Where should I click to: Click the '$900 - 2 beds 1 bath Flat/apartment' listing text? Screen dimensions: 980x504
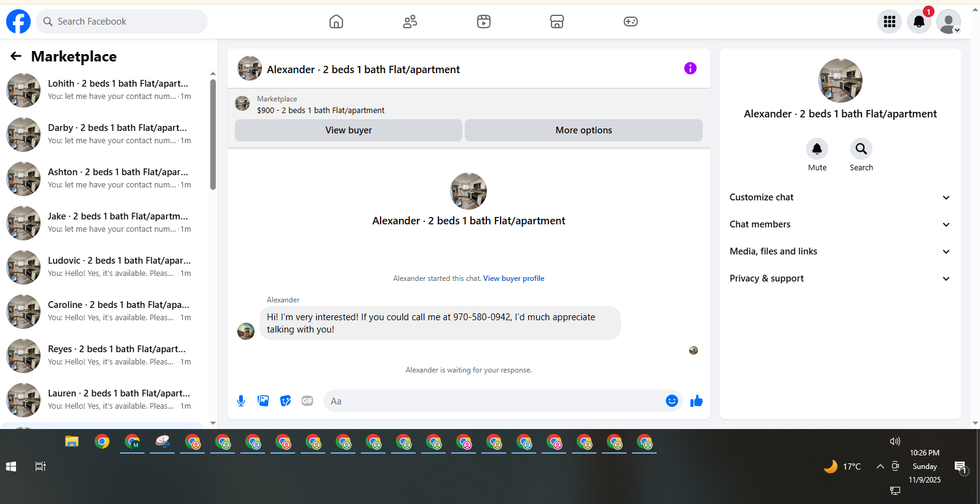[320, 111]
